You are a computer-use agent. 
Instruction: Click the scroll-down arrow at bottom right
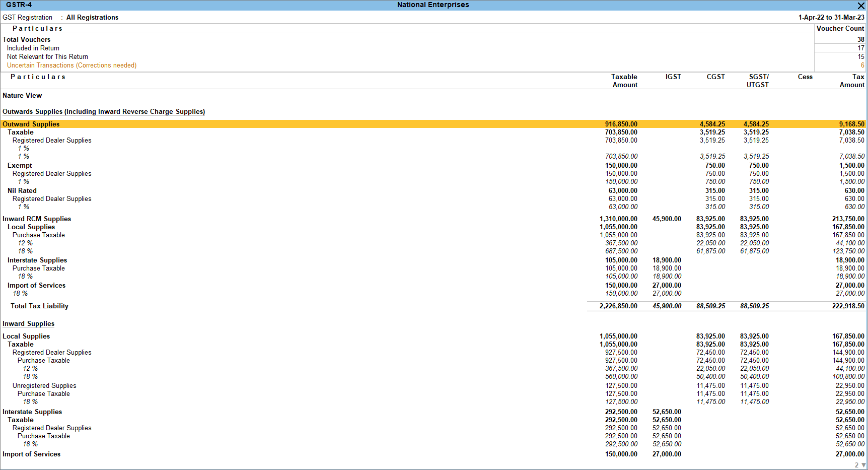(x=864, y=465)
